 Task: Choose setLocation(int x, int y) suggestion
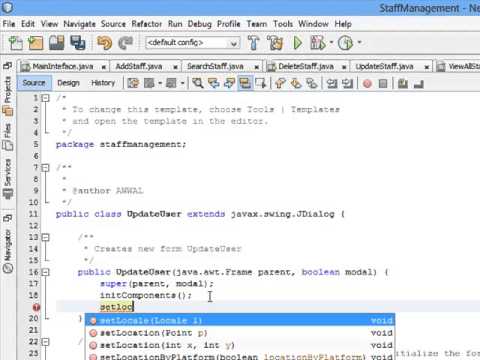point(240,345)
